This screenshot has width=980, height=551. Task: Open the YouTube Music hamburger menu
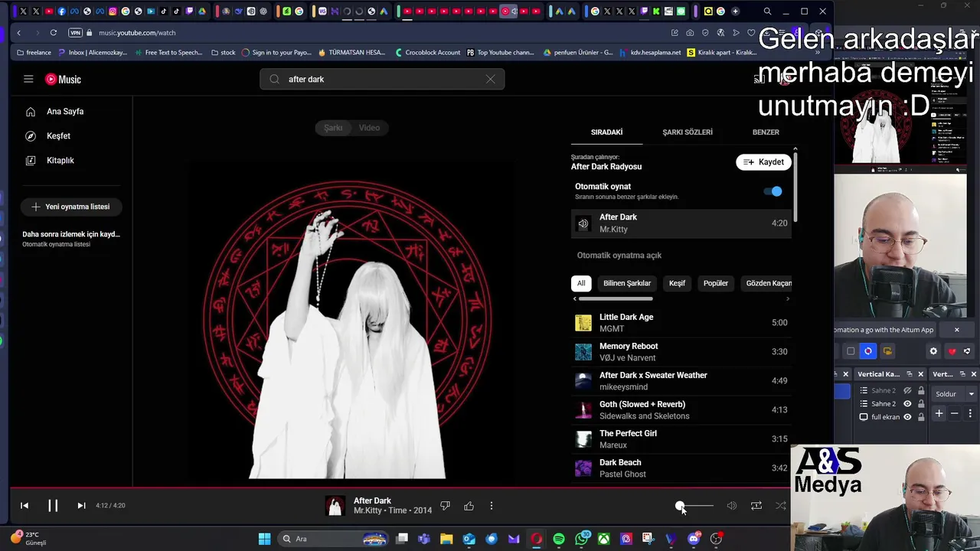[x=28, y=79]
